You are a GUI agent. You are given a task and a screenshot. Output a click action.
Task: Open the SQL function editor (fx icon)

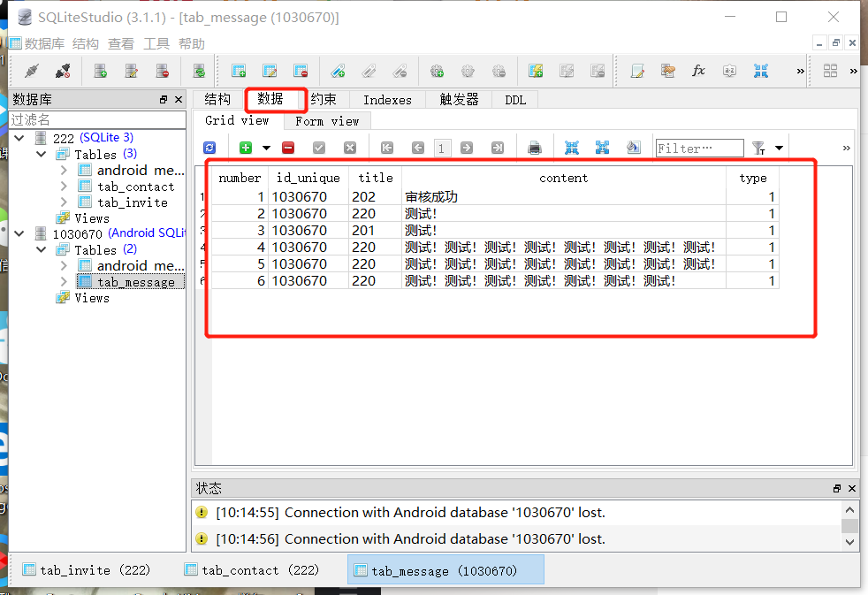[x=698, y=70]
